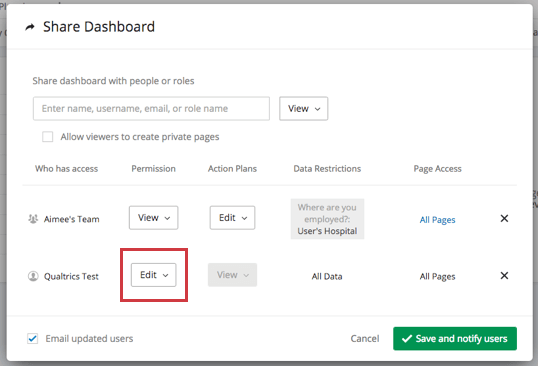Click the Permission column header
The height and width of the screenshot is (366, 538).
coord(153,169)
